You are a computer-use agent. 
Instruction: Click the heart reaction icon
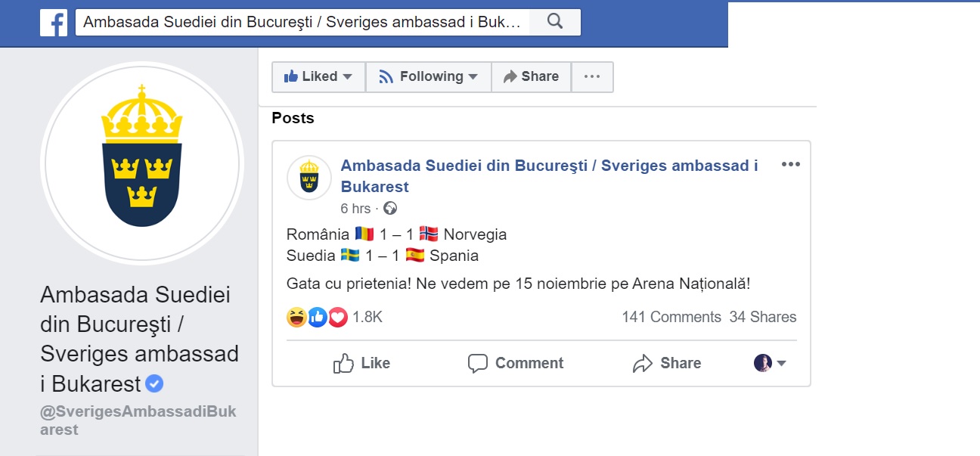338,318
